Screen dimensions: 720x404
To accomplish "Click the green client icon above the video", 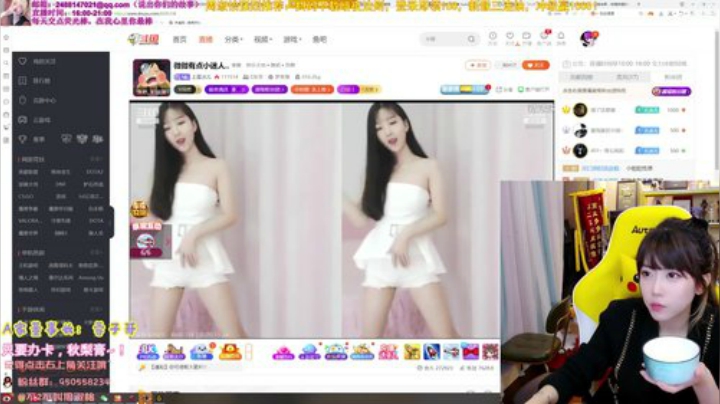I will (x=521, y=90).
